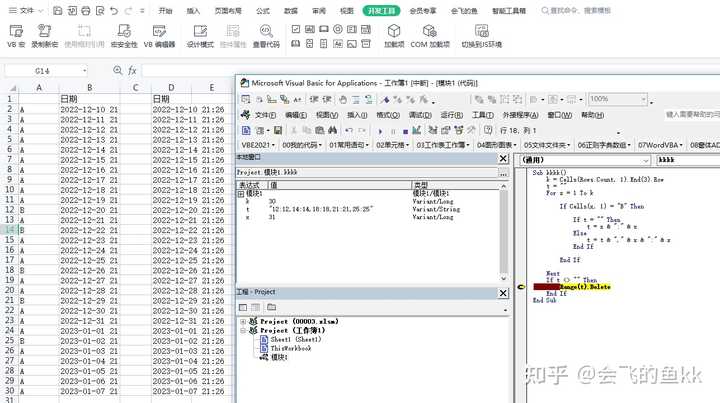
Task: Open the 00我的代码 dropdown
Action: pos(302,145)
